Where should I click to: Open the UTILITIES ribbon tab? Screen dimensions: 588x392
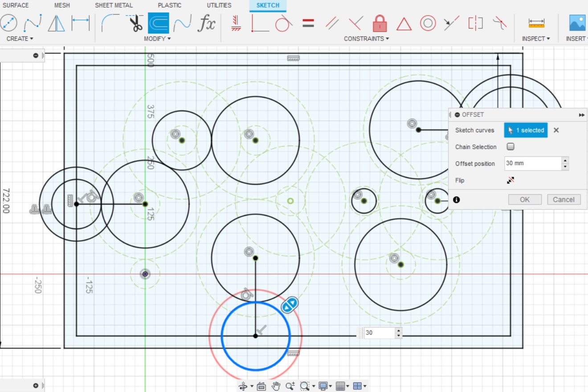[219, 5]
